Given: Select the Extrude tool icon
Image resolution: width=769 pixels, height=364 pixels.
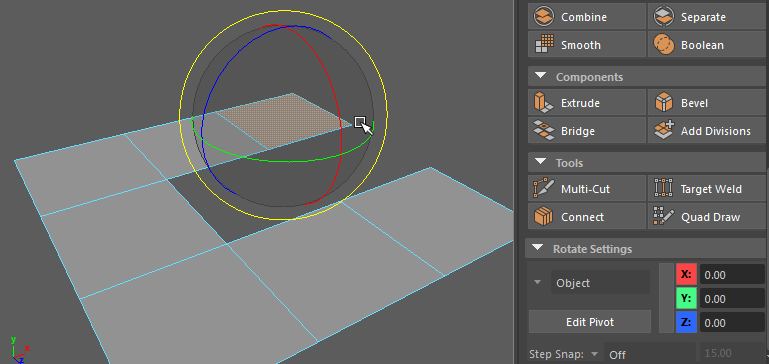Looking at the screenshot, I should pyautogui.click(x=543, y=103).
